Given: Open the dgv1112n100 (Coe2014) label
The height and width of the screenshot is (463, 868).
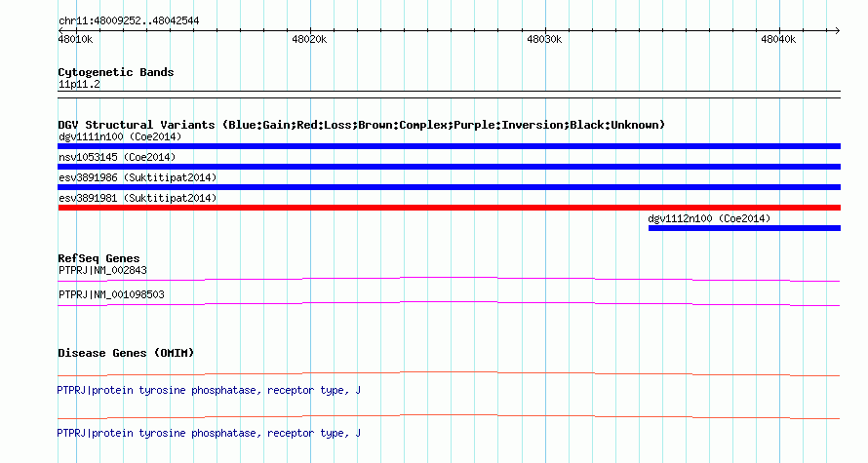Looking at the screenshot, I should pos(709,218).
